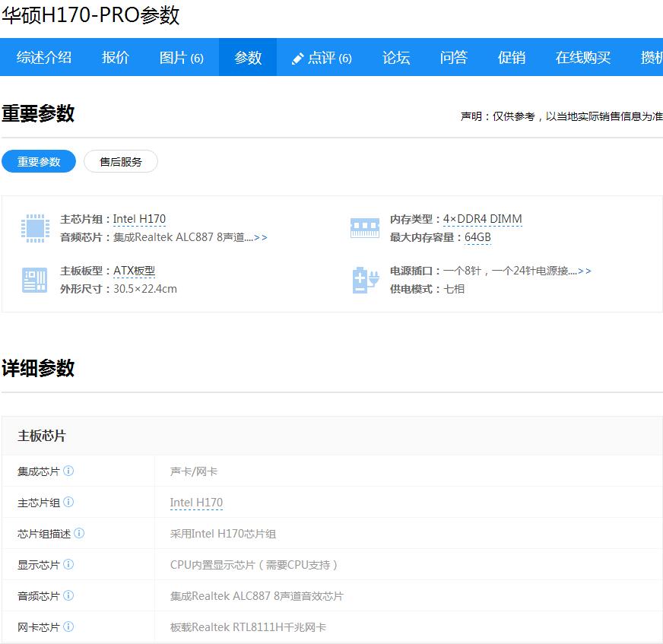Open the 在线购买 tab
Image resolution: width=663 pixels, height=644 pixels.
[582, 58]
